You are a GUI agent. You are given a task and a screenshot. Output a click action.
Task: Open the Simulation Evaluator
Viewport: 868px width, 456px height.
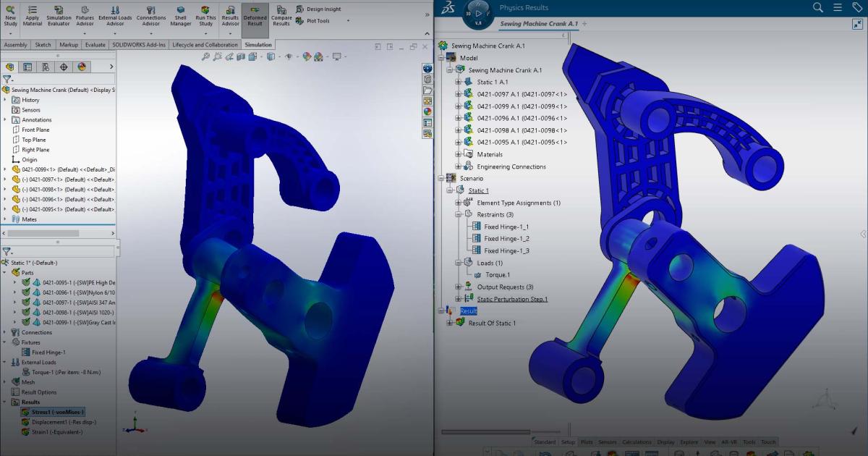(59, 14)
